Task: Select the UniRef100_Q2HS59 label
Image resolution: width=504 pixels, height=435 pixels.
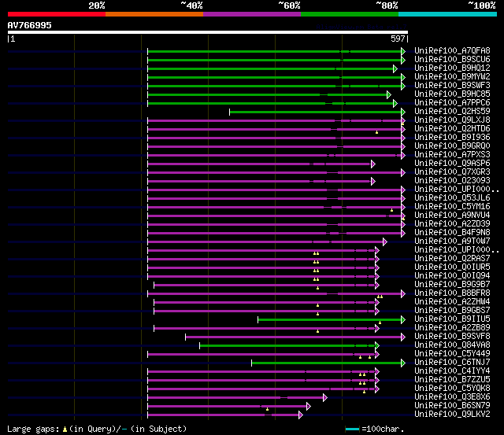Action: [x=452, y=112]
